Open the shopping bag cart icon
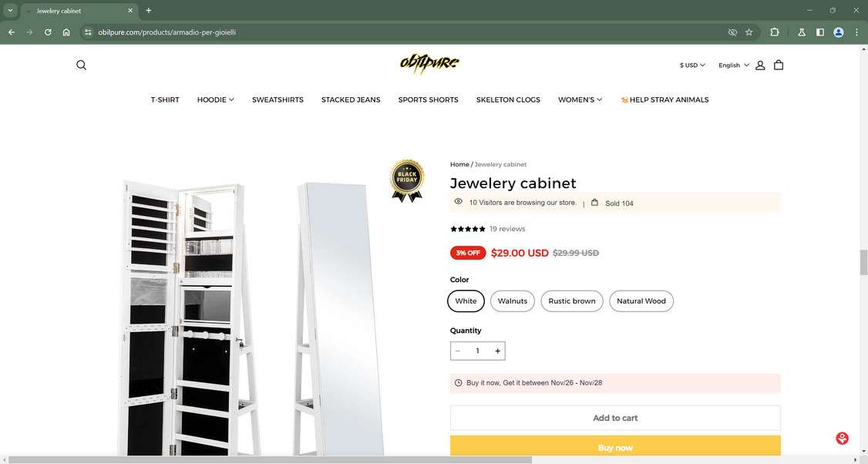Screen dimensions: 868x464 tap(779, 65)
